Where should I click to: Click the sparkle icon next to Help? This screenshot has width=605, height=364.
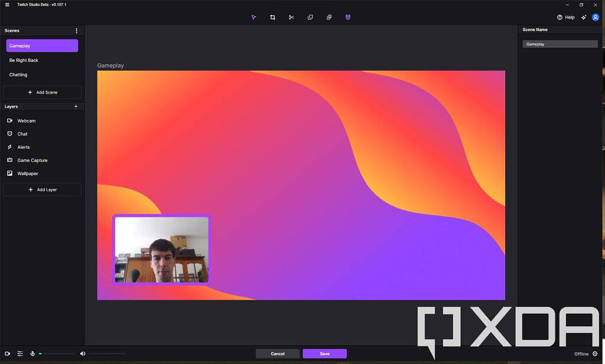click(583, 17)
